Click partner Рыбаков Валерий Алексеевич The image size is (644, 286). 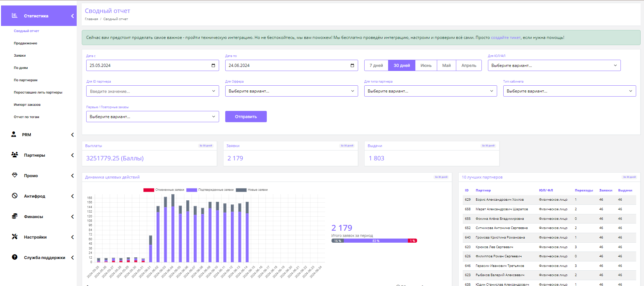tap(500, 275)
